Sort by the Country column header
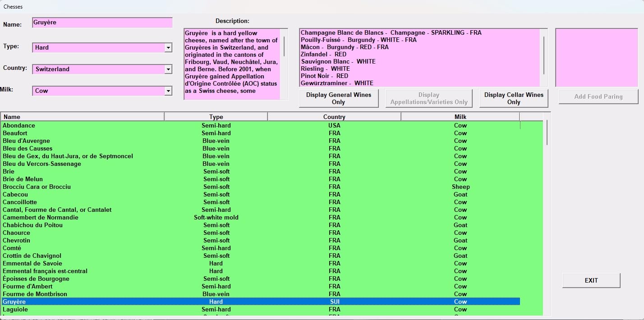Image resolution: width=644 pixels, height=320 pixels. point(334,117)
